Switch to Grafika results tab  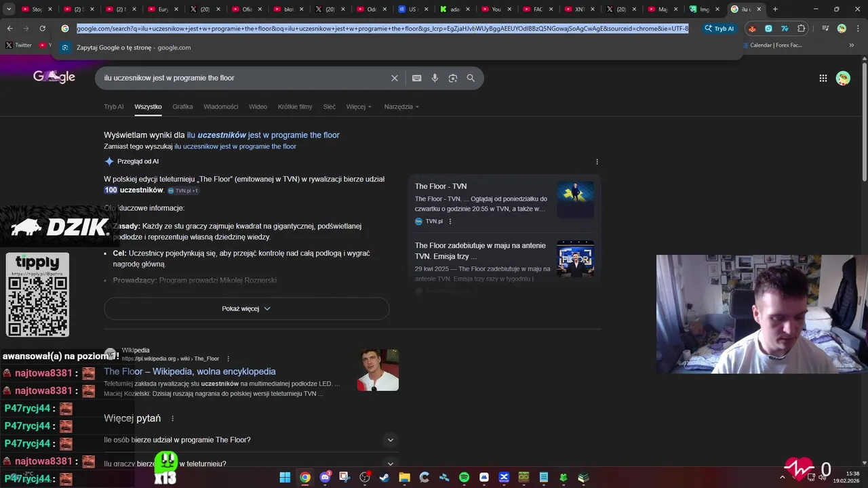[182, 106]
